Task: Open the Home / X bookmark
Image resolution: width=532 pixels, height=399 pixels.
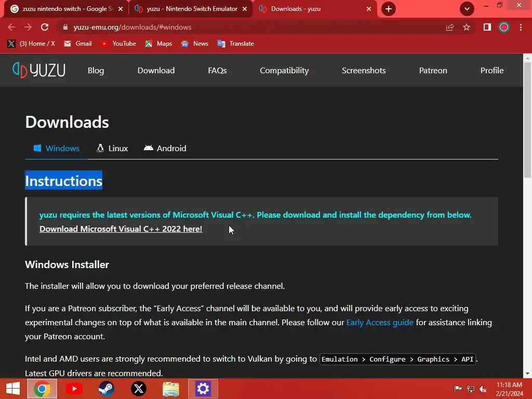Action: 31,44
